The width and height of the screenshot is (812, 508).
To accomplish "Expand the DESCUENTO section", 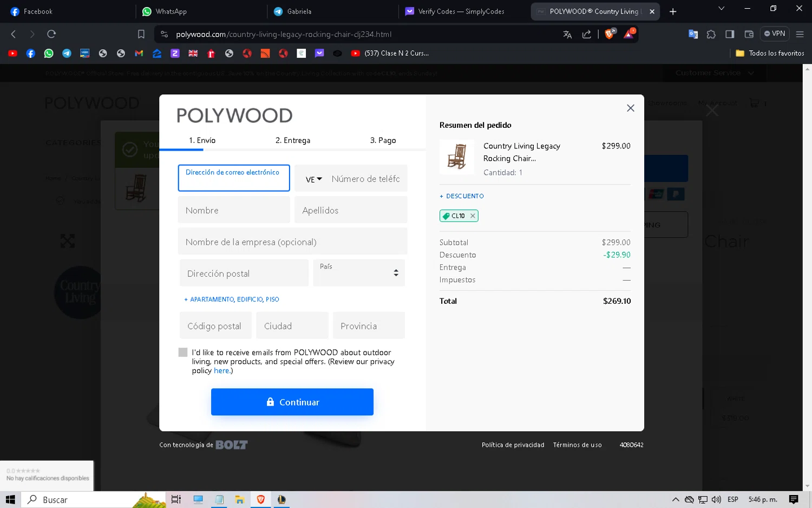I will (x=462, y=196).
